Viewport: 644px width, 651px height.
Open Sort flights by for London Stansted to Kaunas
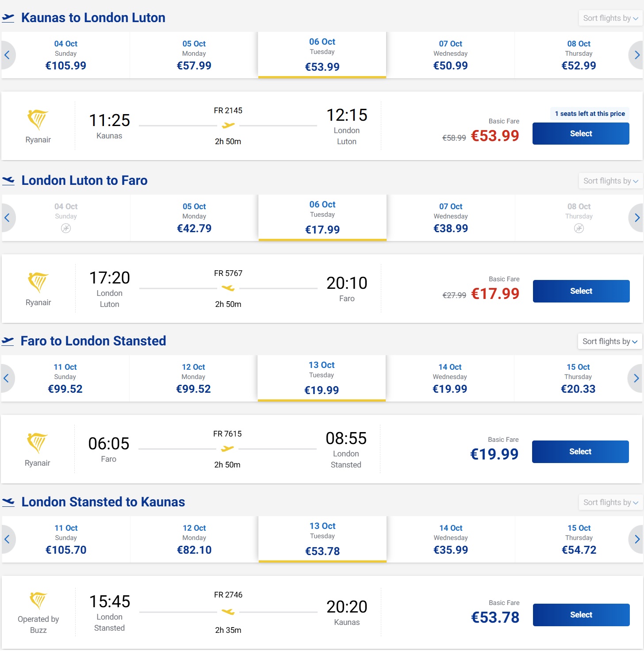610,502
